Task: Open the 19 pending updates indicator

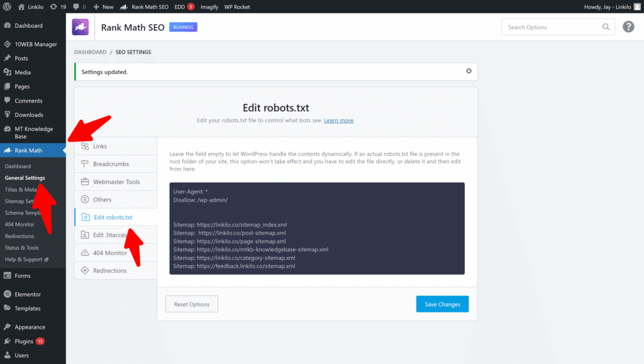Action: 58,6
